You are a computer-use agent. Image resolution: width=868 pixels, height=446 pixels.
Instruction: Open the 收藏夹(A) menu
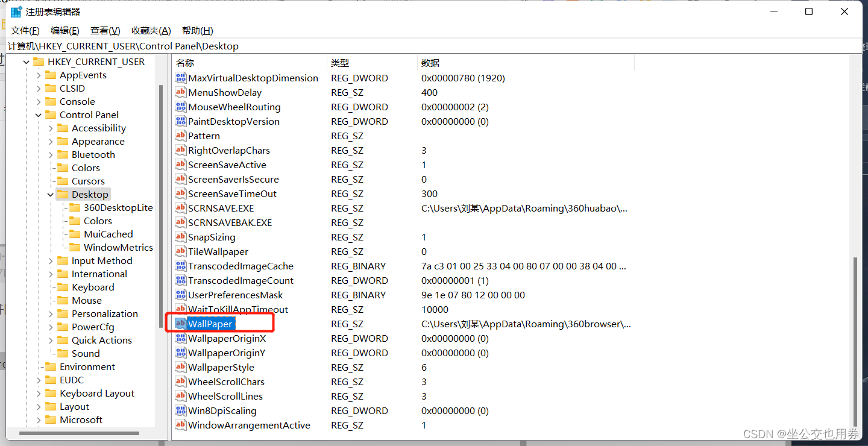click(x=151, y=31)
